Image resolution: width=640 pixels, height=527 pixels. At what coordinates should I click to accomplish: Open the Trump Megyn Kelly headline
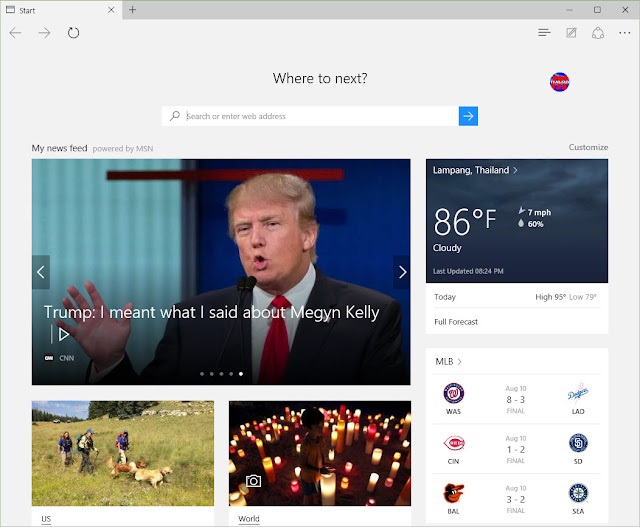tap(211, 312)
